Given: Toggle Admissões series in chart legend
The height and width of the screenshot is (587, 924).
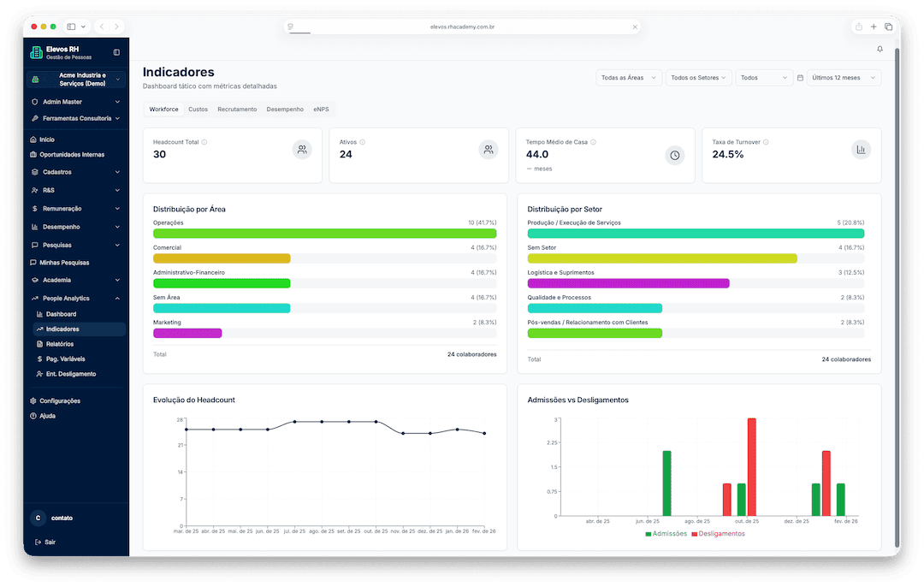Looking at the screenshot, I should tap(666, 534).
